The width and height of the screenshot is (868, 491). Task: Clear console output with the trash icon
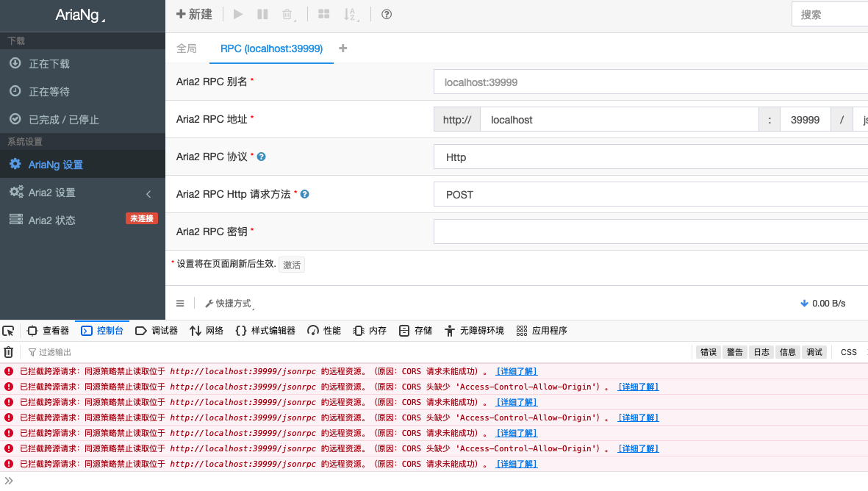[x=8, y=351]
